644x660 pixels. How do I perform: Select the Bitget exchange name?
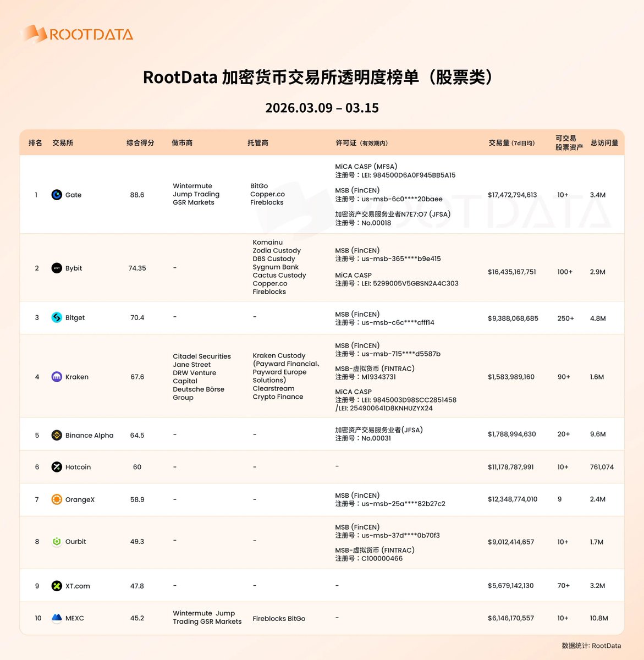(x=75, y=318)
